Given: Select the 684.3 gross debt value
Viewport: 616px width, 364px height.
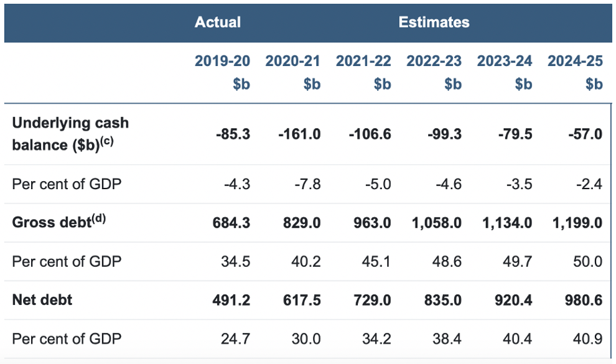Looking at the screenshot, I should (231, 223).
